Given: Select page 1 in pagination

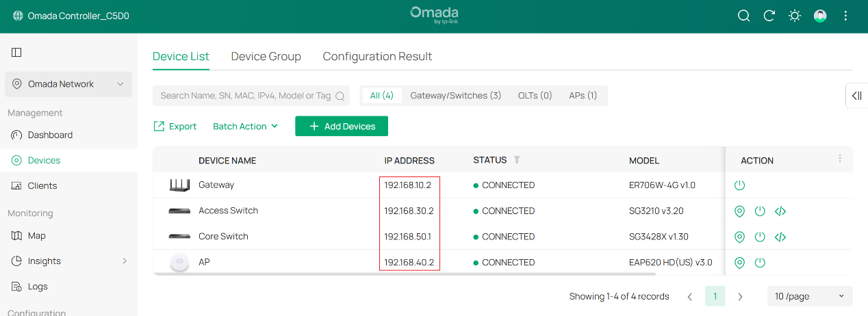Looking at the screenshot, I should [x=715, y=296].
